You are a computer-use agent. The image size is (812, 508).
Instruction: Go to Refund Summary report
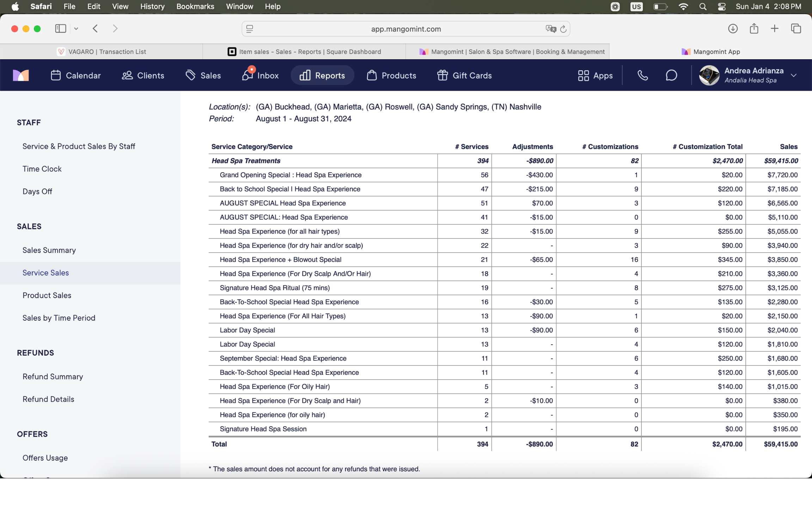pyautogui.click(x=53, y=376)
